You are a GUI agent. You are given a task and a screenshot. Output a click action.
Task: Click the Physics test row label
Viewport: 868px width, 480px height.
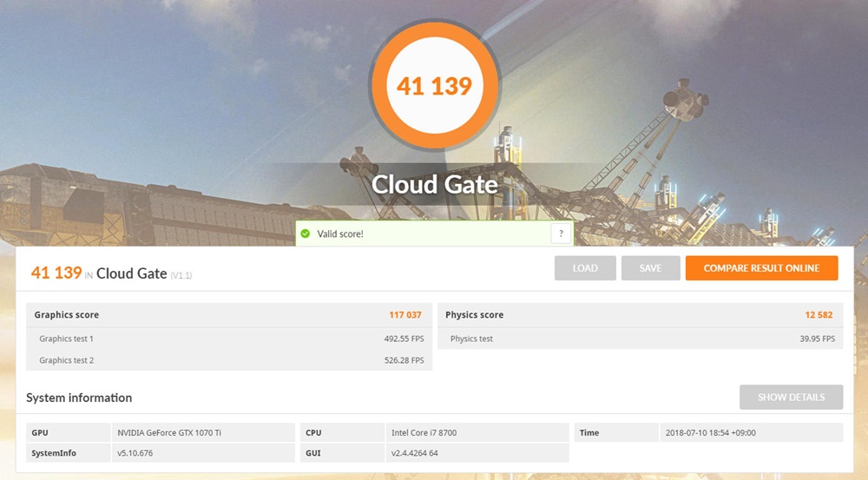click(x=471, y=339)
